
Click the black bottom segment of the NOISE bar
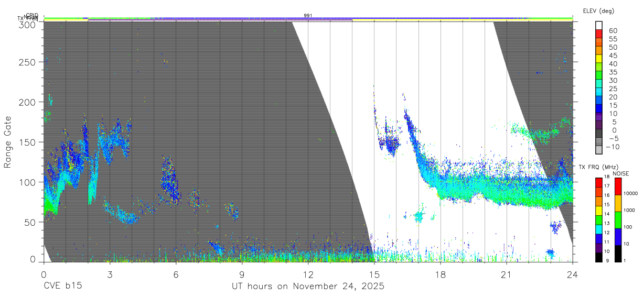click(x=617, y=254)
